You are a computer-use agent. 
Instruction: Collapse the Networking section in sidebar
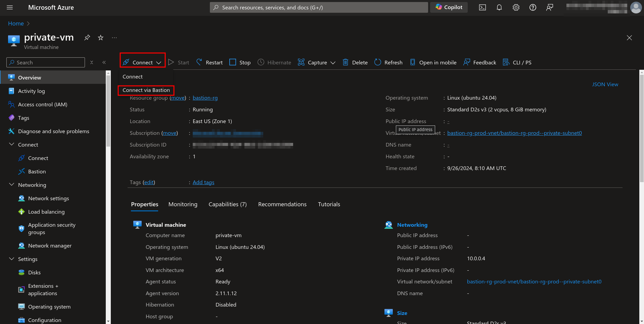[11, 184]
